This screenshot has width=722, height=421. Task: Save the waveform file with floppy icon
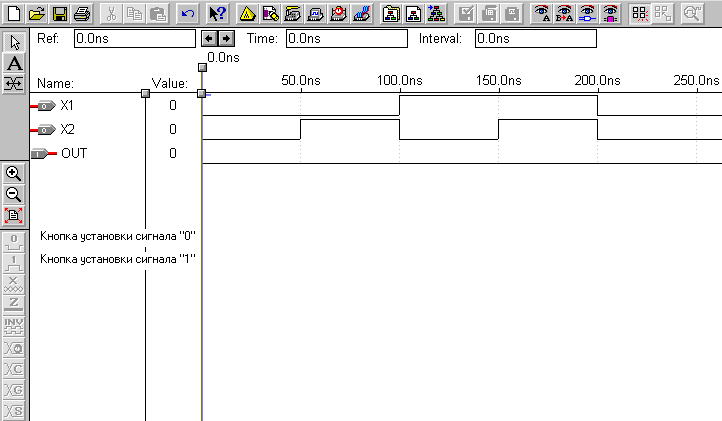coord(59,14)
